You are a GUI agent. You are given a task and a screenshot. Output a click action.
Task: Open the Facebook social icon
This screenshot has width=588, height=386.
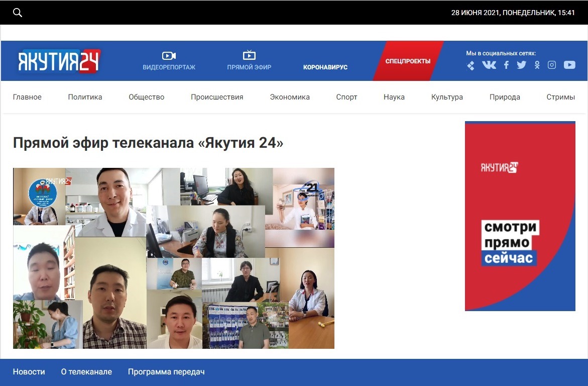[x=506, y=65]
